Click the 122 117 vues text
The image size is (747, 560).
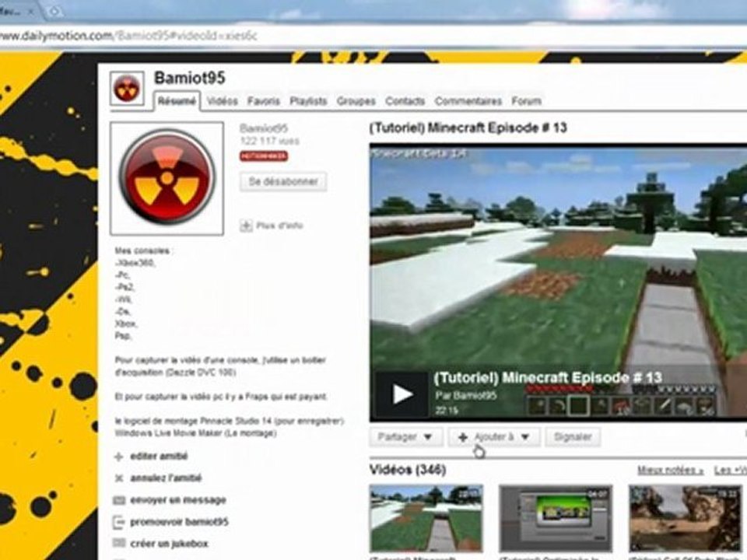pos(270,141)
